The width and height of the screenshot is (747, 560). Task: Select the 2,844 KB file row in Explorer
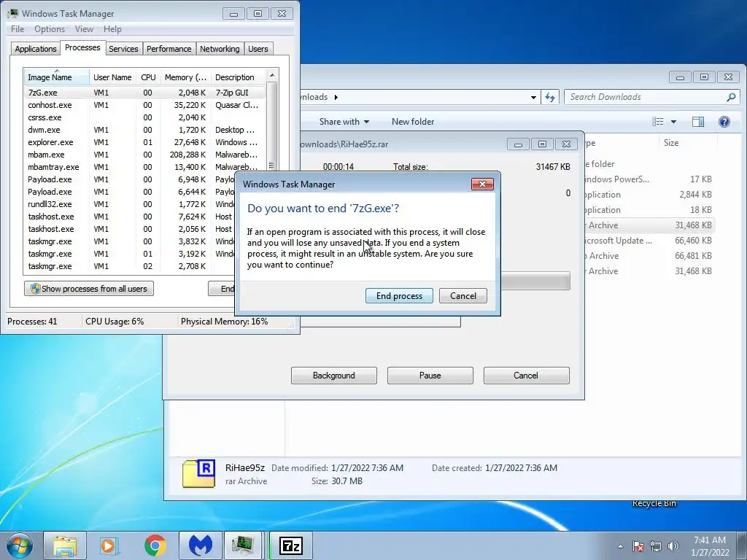(x=650, y=194)
